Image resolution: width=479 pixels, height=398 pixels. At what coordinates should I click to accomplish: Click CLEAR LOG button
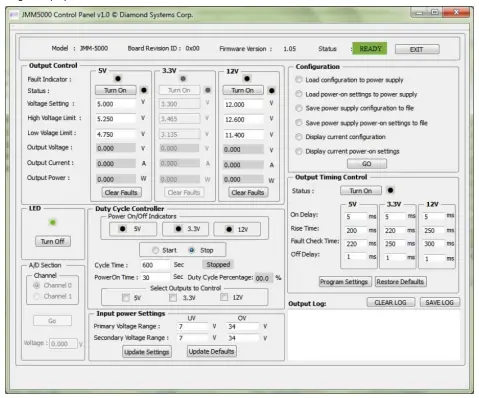pyautogui.click(x=391, y=302)
